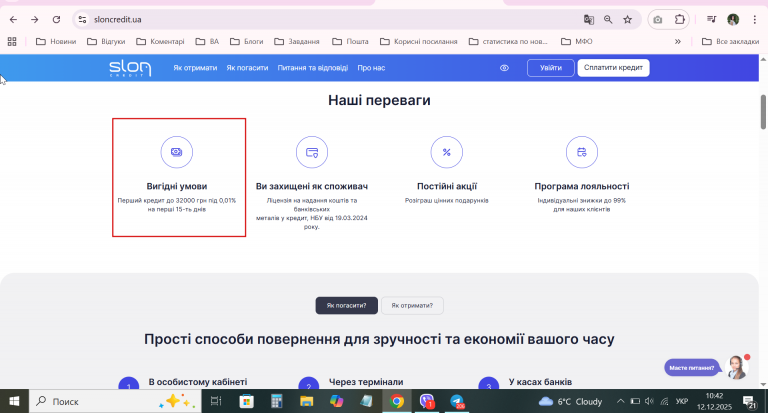
Task: Click the Постійні акції percent icon
Action: click(x=447, y=152)
